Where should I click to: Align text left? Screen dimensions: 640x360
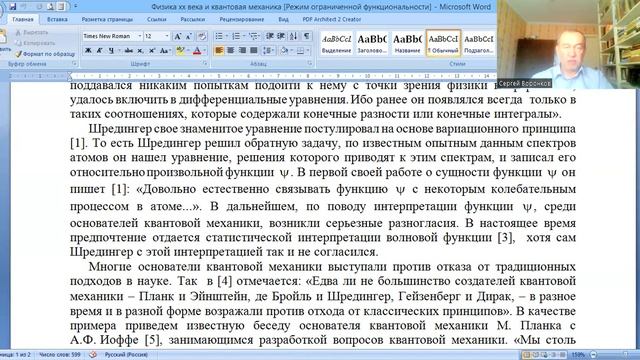[219, 51]
